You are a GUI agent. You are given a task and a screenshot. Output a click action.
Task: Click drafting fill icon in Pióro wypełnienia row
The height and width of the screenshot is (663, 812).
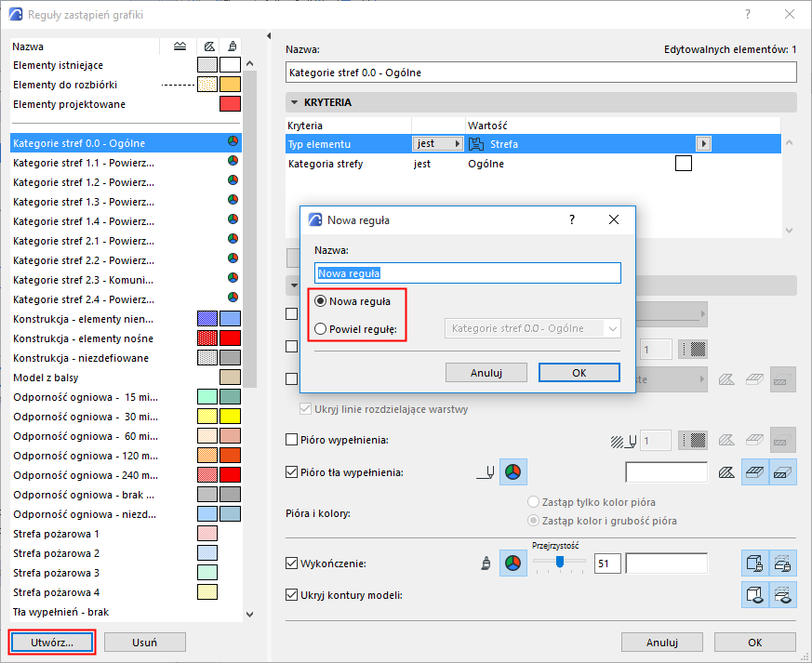click(782, 441)
